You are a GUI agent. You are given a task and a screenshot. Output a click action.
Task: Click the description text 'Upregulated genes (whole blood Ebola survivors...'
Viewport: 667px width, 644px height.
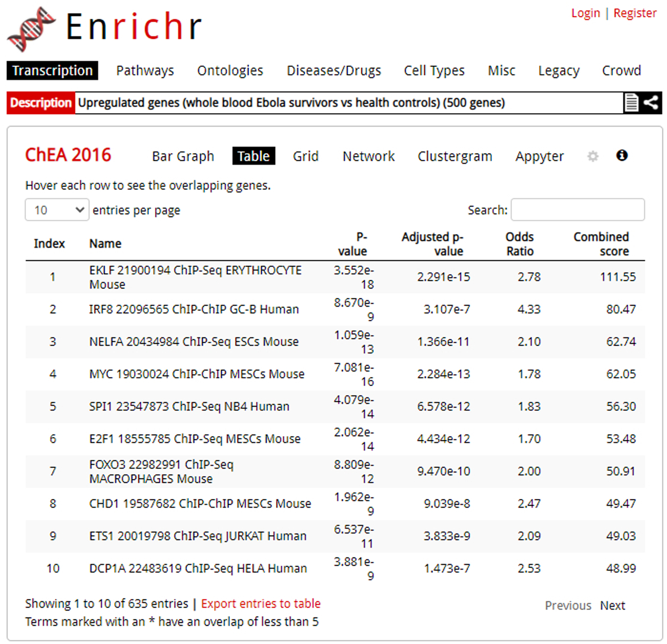tap(291, 103)
